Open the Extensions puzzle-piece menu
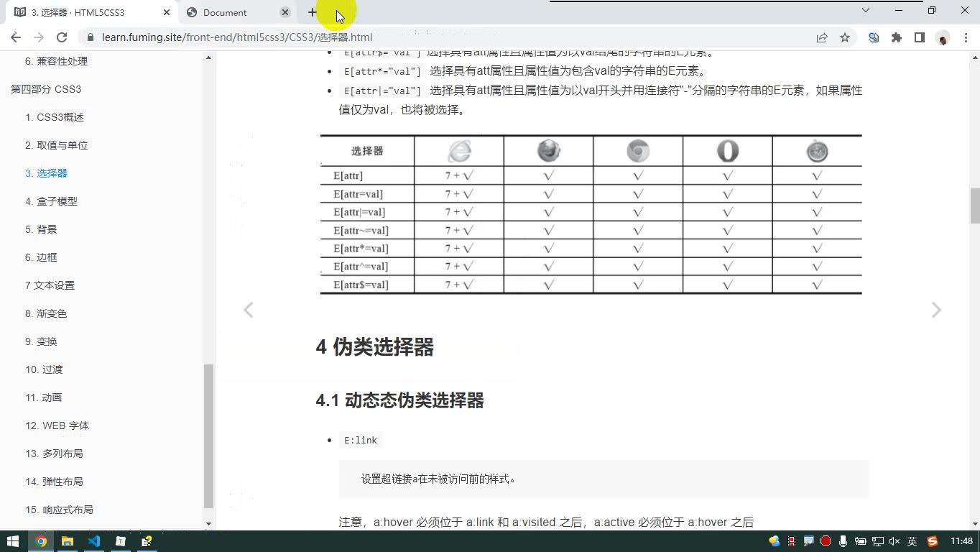This screenshot has height=552, width=980. tap(897, 37)
